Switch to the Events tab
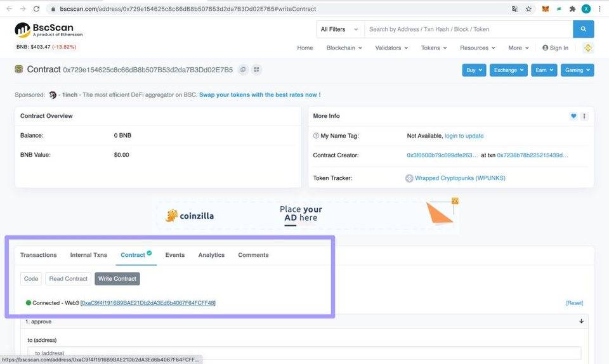 [x=175, y=255]
